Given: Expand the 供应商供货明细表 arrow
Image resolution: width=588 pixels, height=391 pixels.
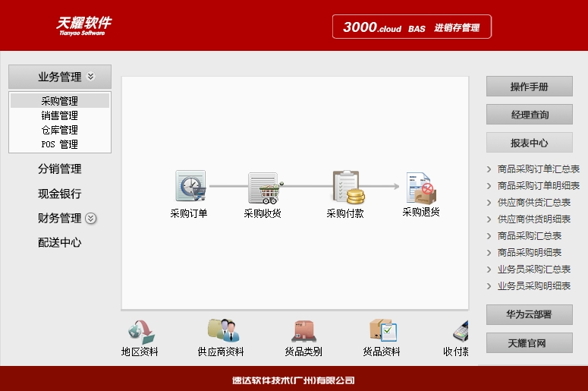Looking at the screenshot, I should pyautogui.click(x=489, y=219).
